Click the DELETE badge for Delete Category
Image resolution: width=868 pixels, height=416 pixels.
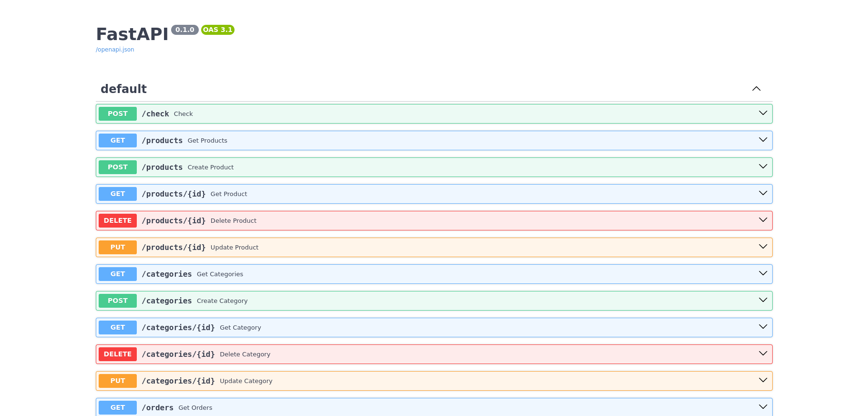[x=118, y=354]
